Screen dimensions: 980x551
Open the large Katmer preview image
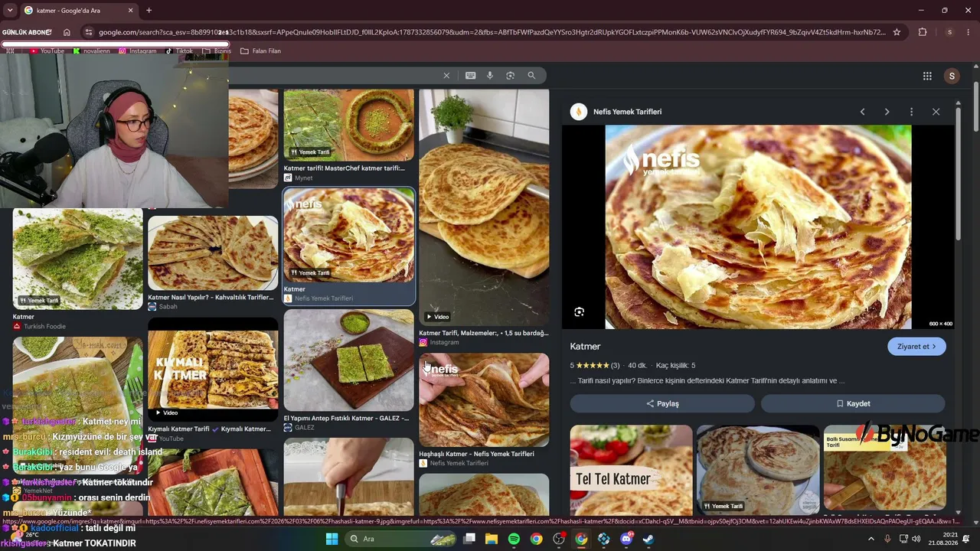[x=758, y=227]
